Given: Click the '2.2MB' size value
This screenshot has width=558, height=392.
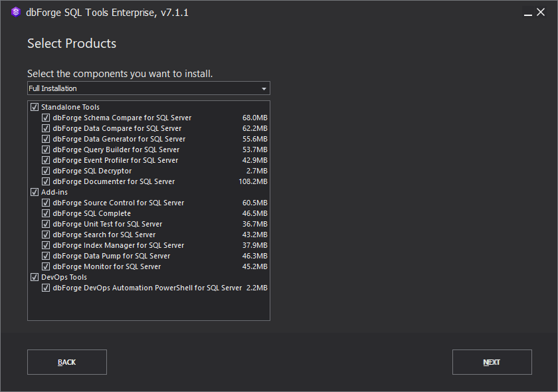Looking at the screenshot, I should [x=257, y=288].
